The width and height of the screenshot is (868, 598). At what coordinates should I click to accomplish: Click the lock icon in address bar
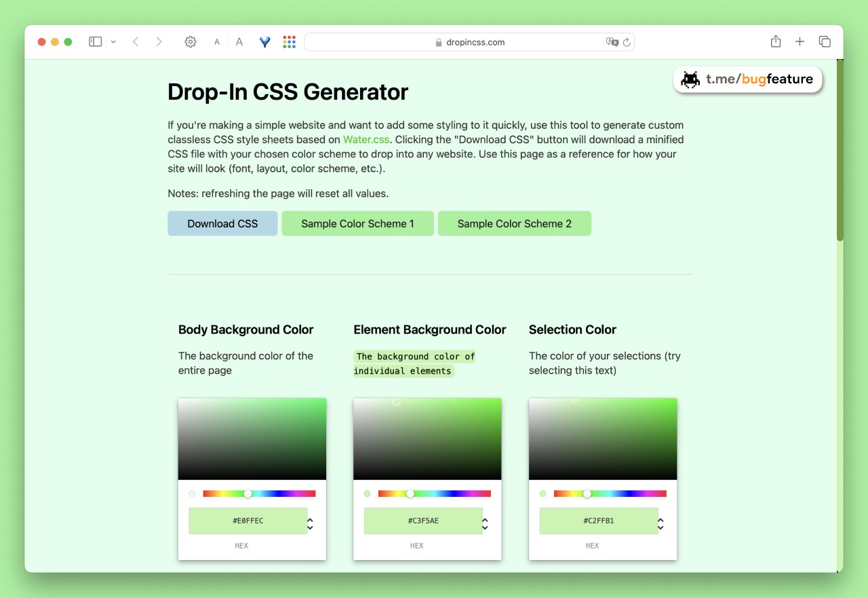click(439, 42)
